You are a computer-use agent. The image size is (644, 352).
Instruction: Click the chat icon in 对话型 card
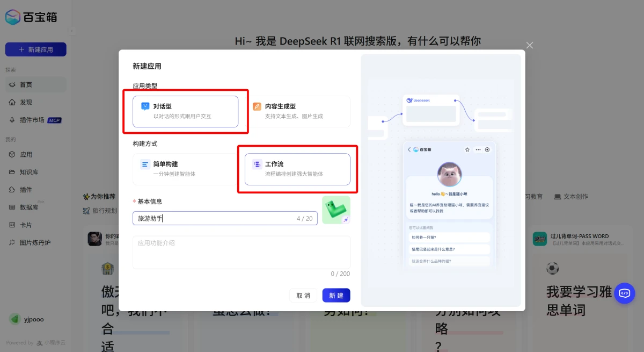[145, 106]
